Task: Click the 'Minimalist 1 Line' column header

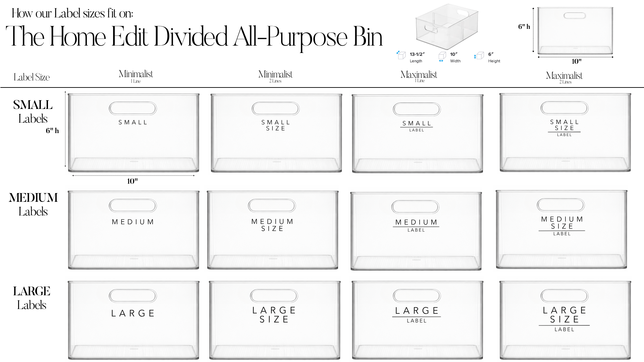Action: click(136, 76)
